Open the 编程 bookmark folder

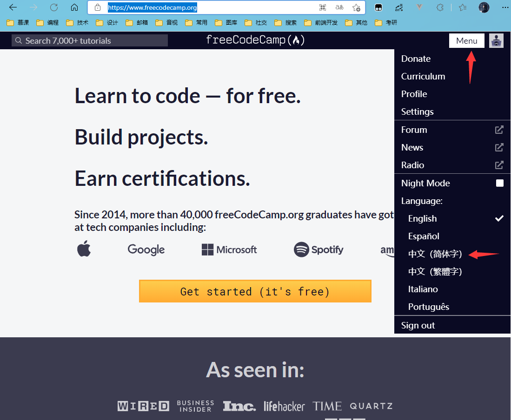click(47, 22)
